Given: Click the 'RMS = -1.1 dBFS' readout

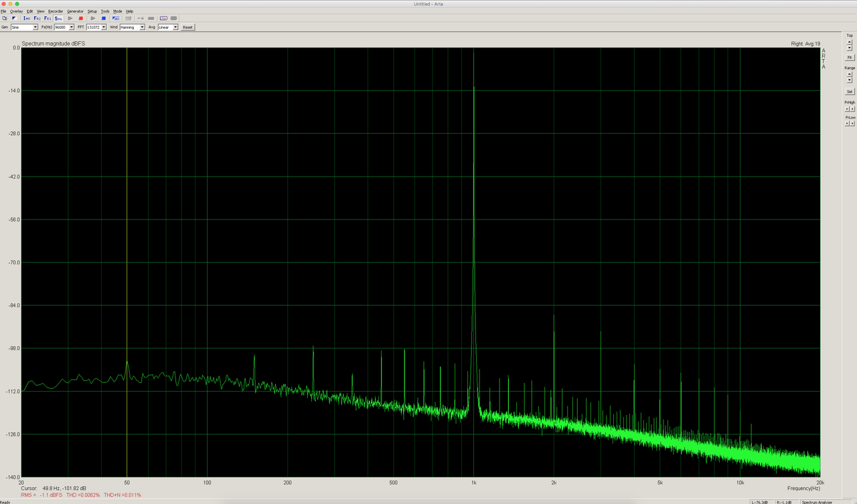Looking at the screenshot, I should (42, 495).
